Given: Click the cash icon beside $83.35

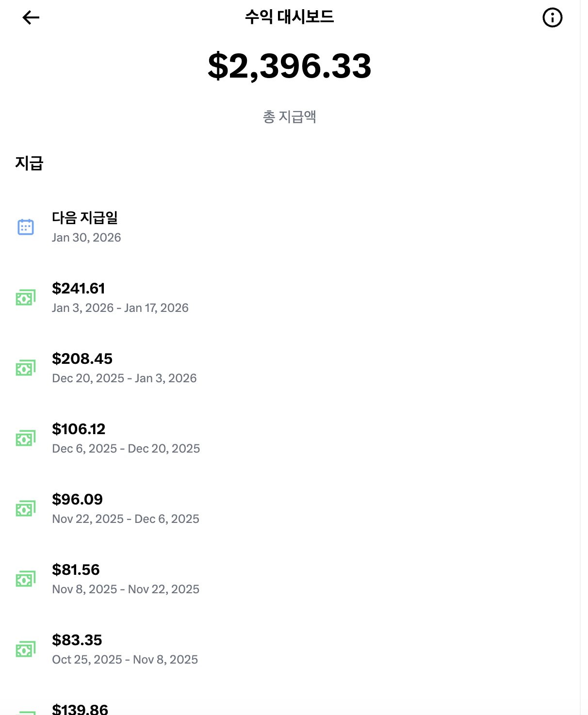Looking at the screenshot, I should tap(26, 649).
